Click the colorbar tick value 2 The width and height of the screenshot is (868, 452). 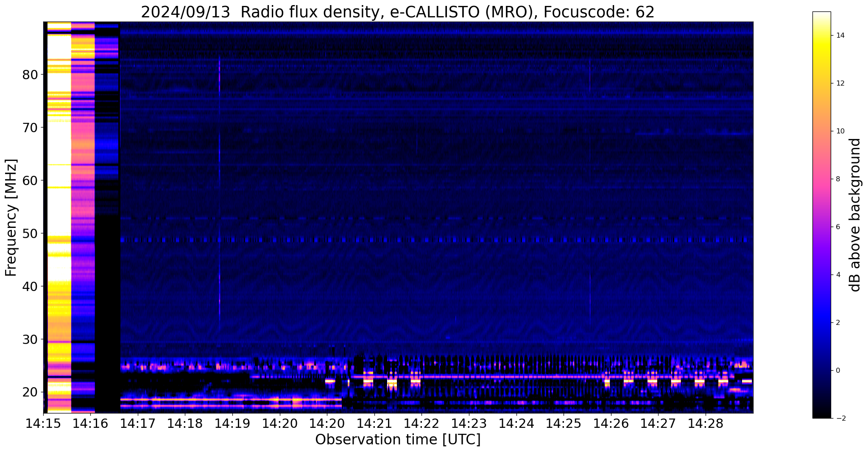tap(838, 323)
